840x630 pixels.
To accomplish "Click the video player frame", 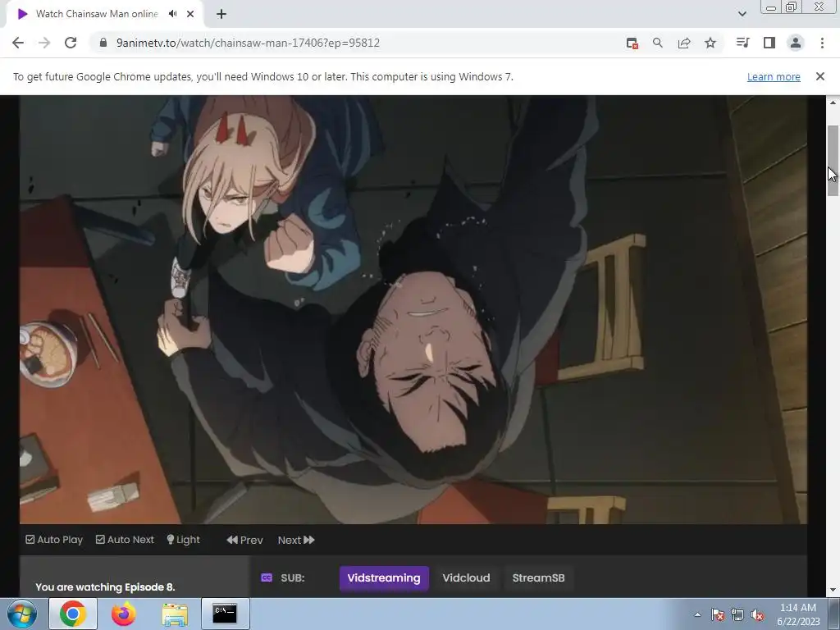I will [x=413, y=309].
